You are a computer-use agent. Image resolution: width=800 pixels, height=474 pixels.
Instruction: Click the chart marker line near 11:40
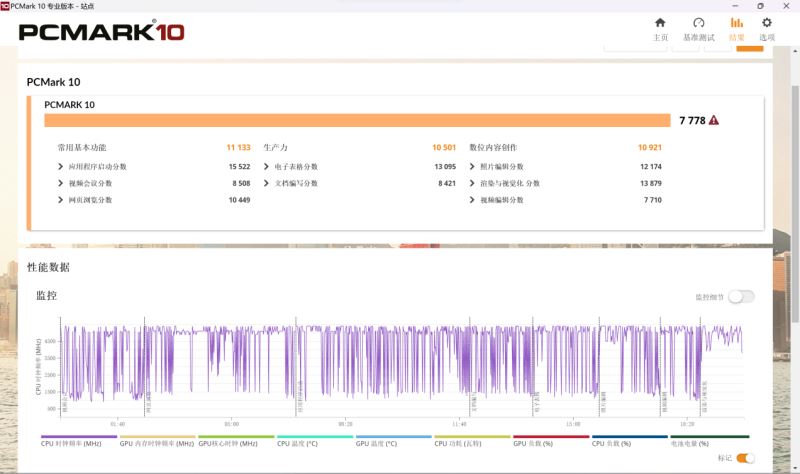click(x=469, y=367)
